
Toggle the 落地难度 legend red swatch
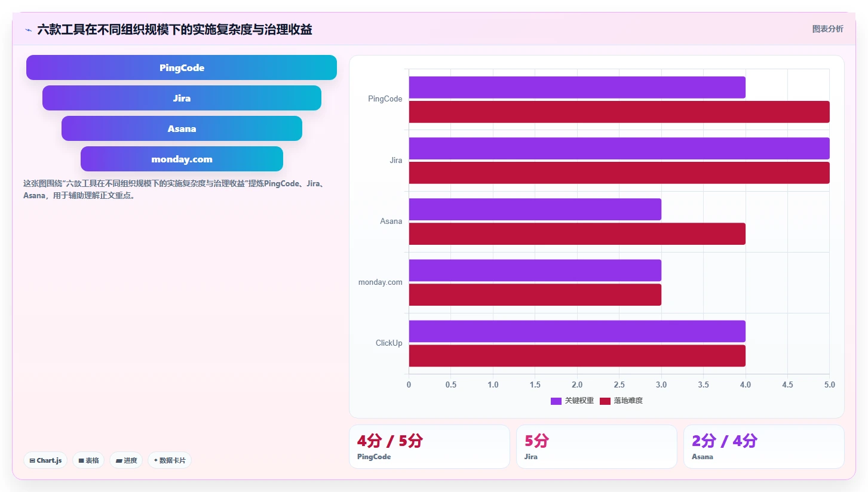pyautogui.click(x=605, y=401)
